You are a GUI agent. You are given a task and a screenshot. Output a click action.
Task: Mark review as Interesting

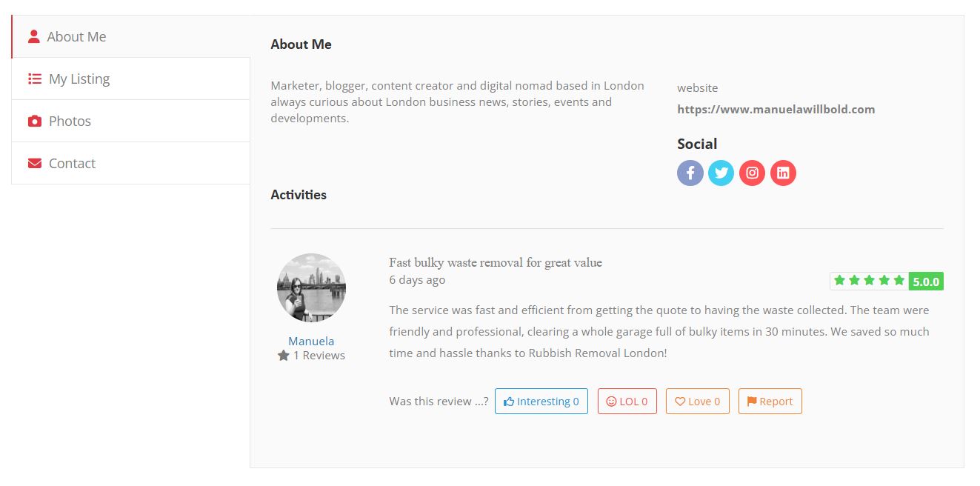click(541, 402)
